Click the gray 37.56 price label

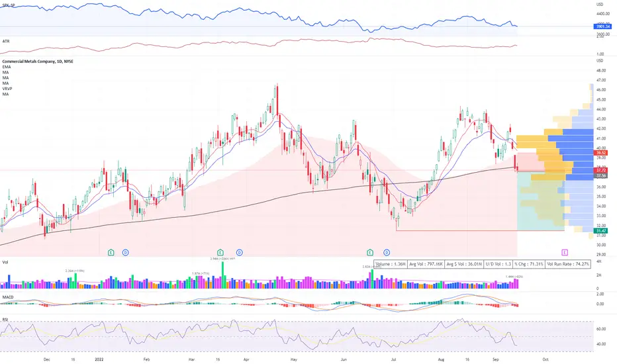(x=601, y=176)
